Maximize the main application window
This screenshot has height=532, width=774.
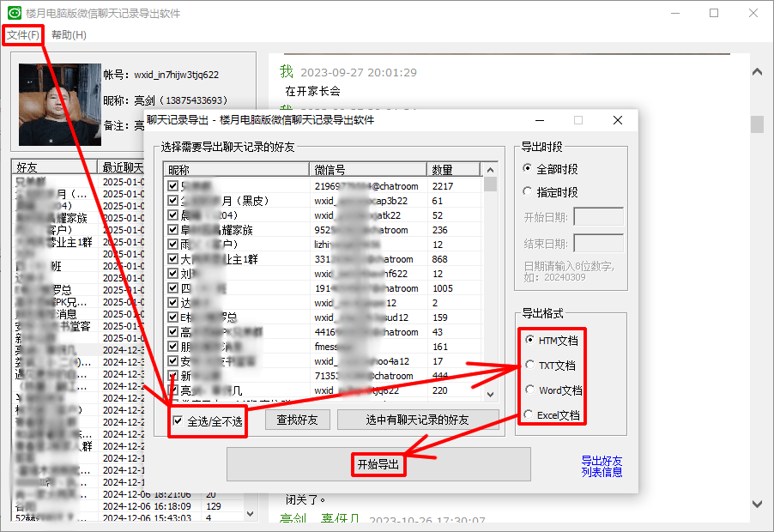point(714,13)
